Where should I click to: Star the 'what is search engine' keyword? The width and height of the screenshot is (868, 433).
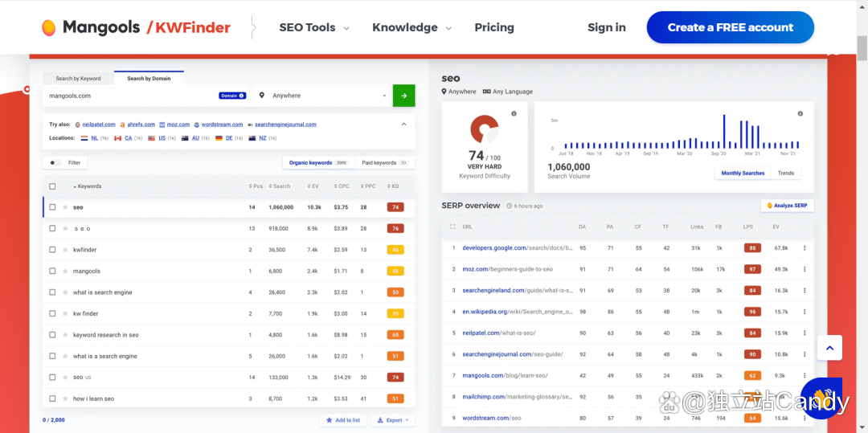tap(65, 292)
